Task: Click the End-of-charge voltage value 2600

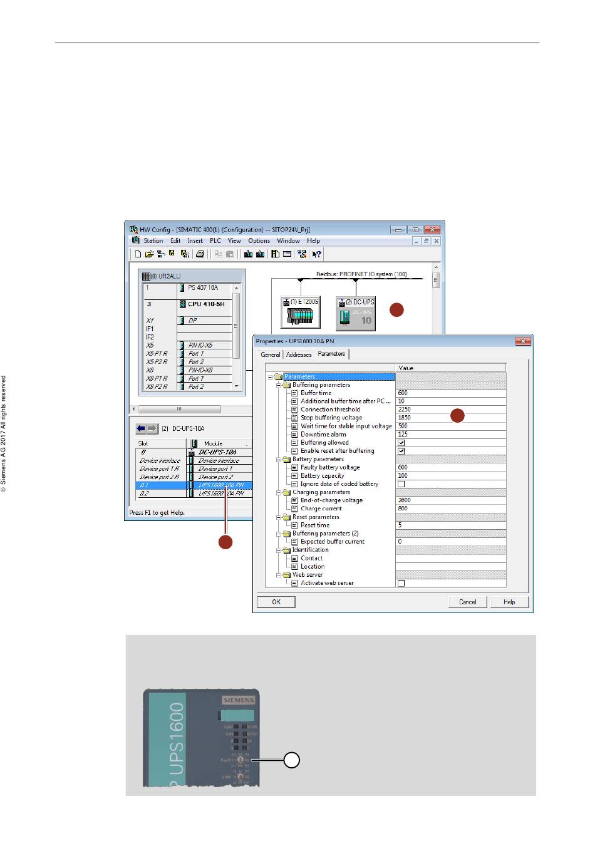Action: [450, 500]
